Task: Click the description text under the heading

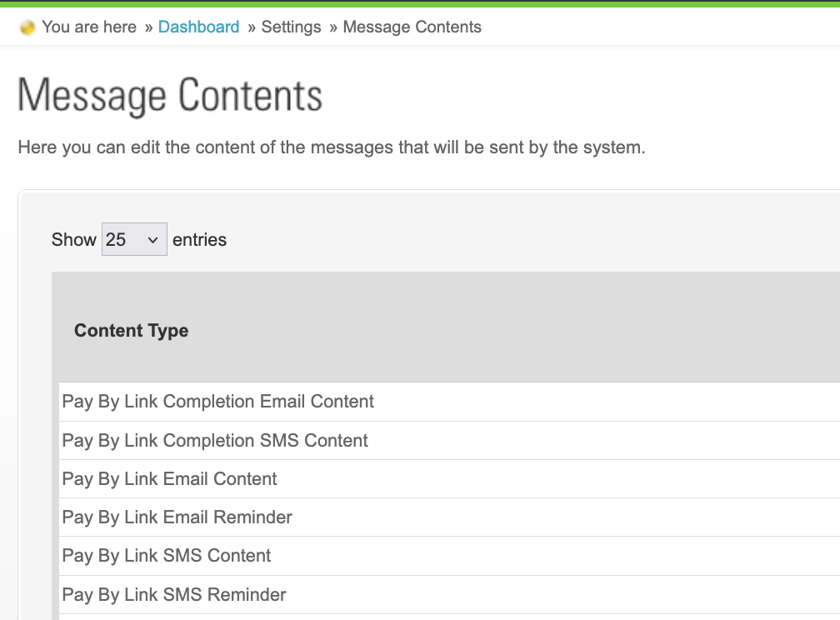Action: pyautogui.click(x=332, y=148)
